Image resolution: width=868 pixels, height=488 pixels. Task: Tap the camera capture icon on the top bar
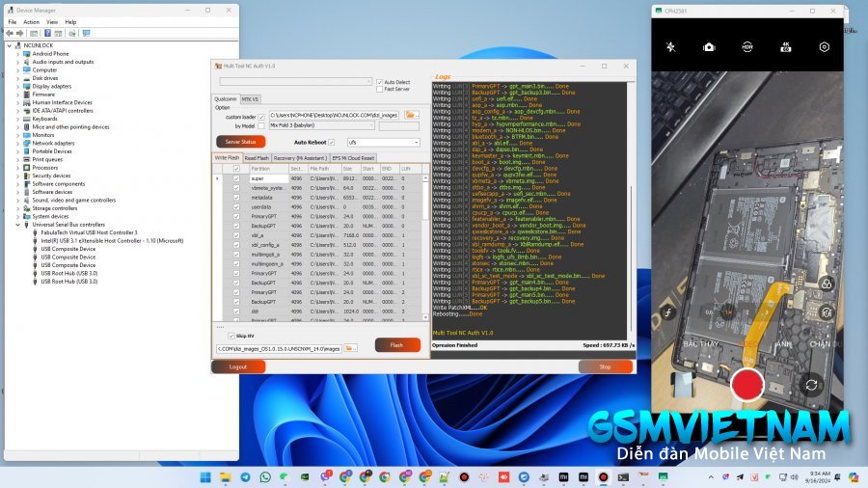[x=709, y=47]
